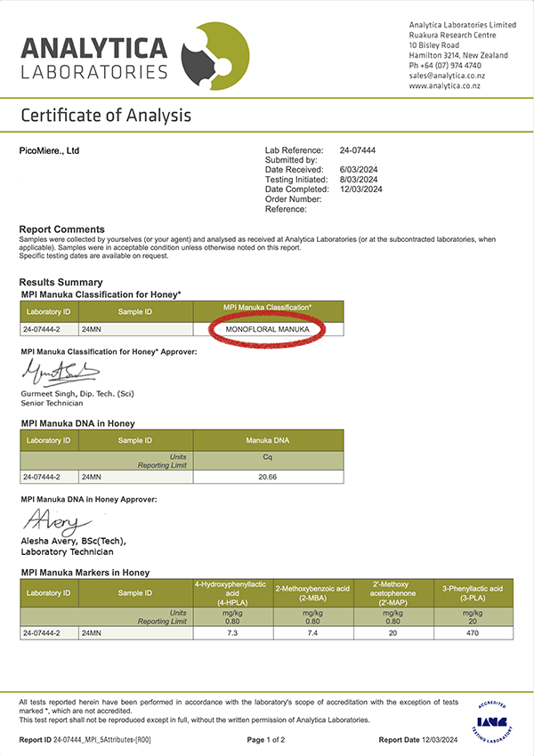Click Gurmeet Singh's handwritten signature
Image resolution: width=534 pixels, height=756 pixels.
[61, 373]
